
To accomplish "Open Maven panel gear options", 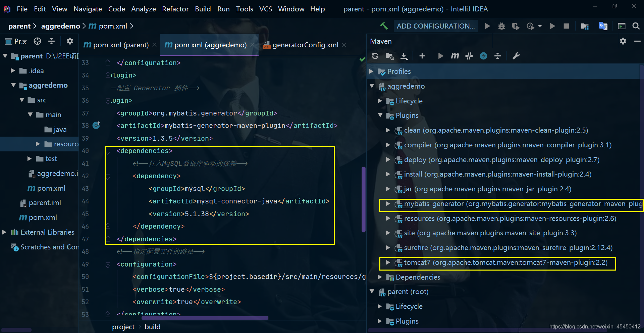I will 623,41.
